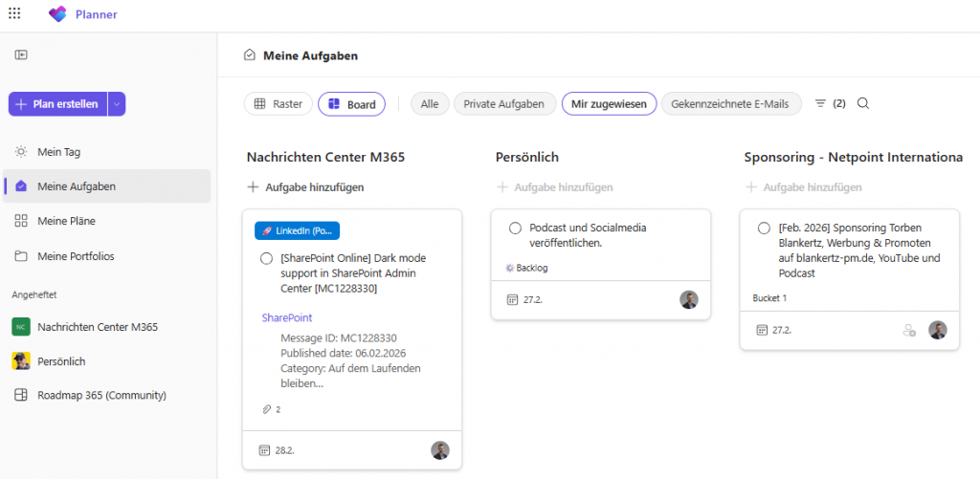Expand the Plan erstellen dropdown arrow
This screenshot has width=980, height=479.
click(x=117, y=104)
